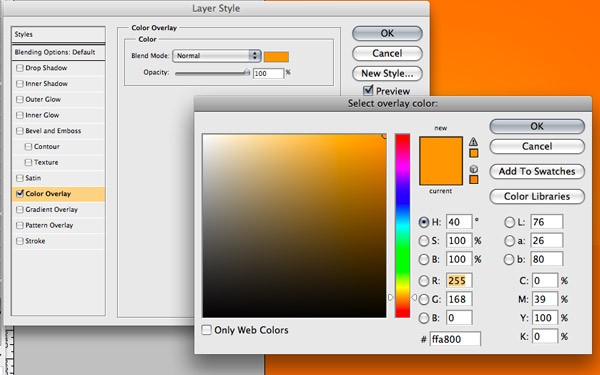Click the new color preview swatch
The width and height of the screenshot is (600, 375).
pyautogui.click(x=441, y=149)
